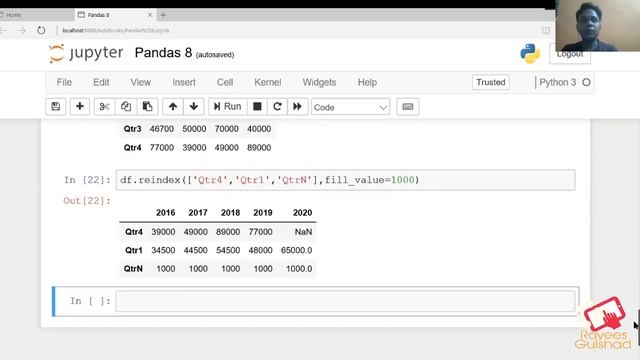Click the 2016 column header

(165, 213)
